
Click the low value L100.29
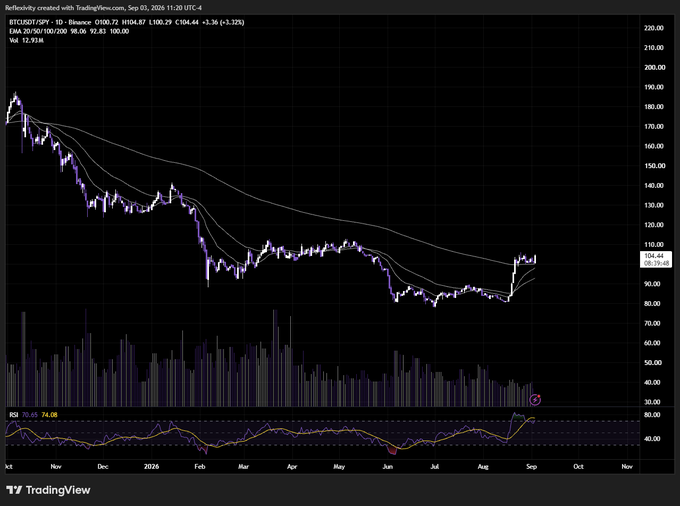coord(160,22)
